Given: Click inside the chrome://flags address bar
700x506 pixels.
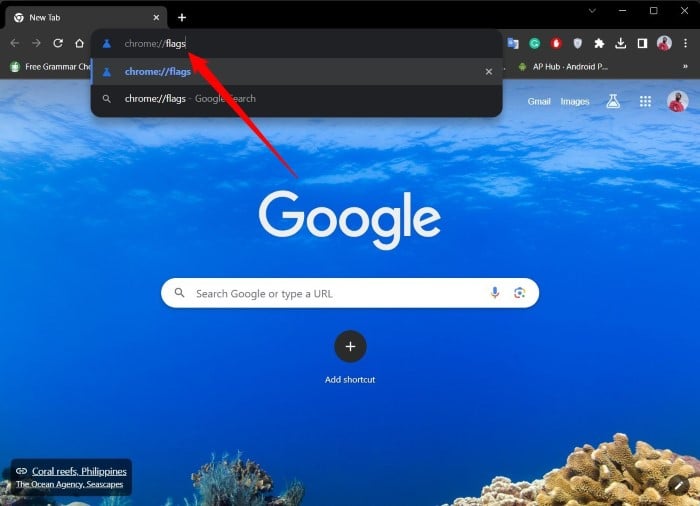Looking at the screenshot, I should coord(296,43).
